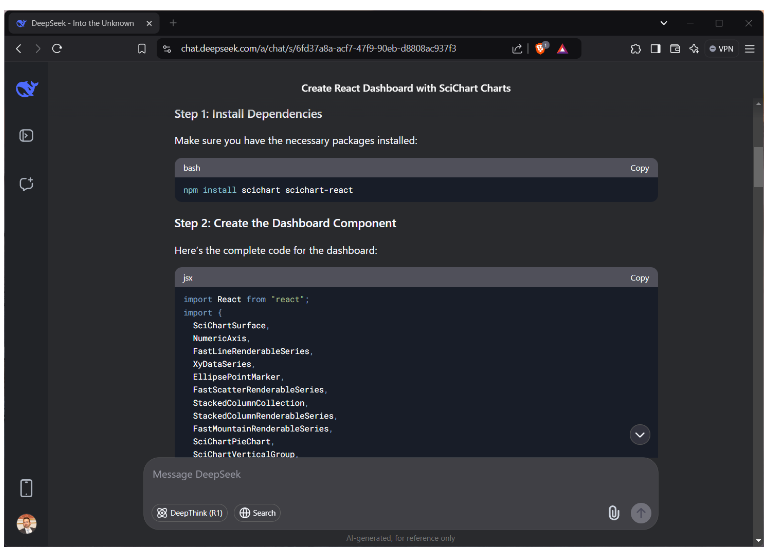Viewport: 771px width, 552px height.
Task: Go back with the browser back arrow
Action: pyautogui.click(x=19, y=49)
